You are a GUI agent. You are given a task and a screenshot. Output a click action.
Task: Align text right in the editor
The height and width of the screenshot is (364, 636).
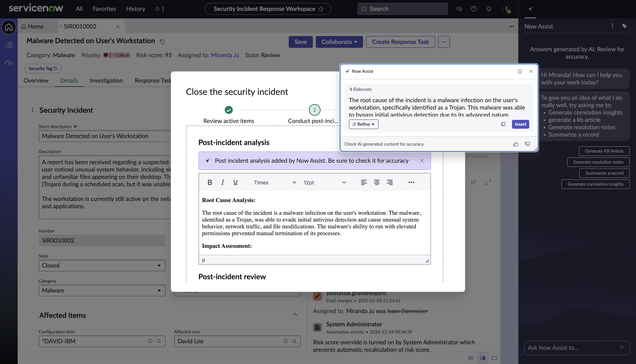pos(390,183)
